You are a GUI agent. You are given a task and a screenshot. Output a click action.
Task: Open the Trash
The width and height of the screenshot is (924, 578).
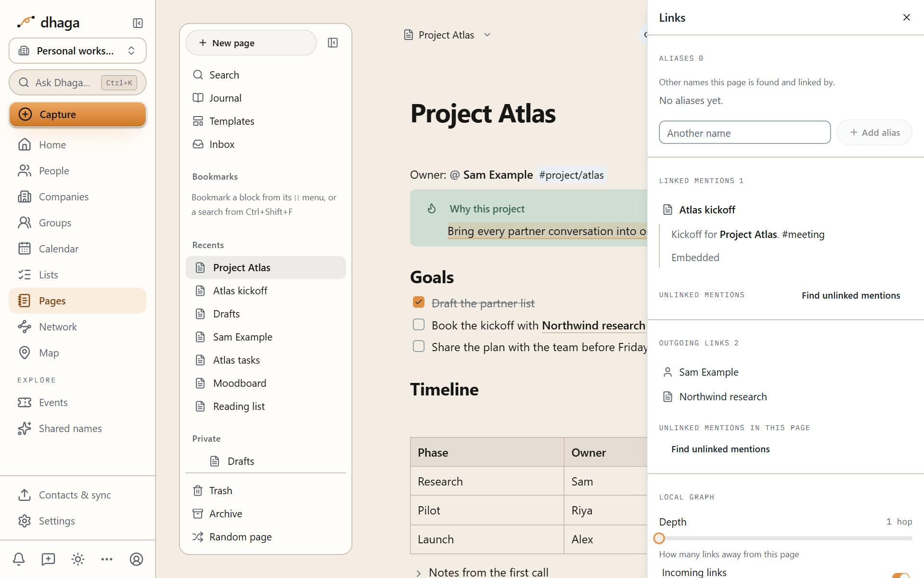click(266, 490)
